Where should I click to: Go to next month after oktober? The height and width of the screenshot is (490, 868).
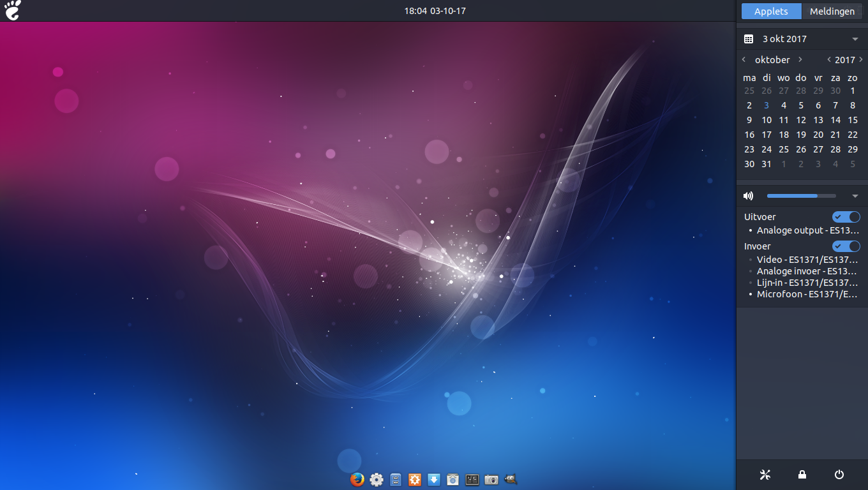coord(800,59)
